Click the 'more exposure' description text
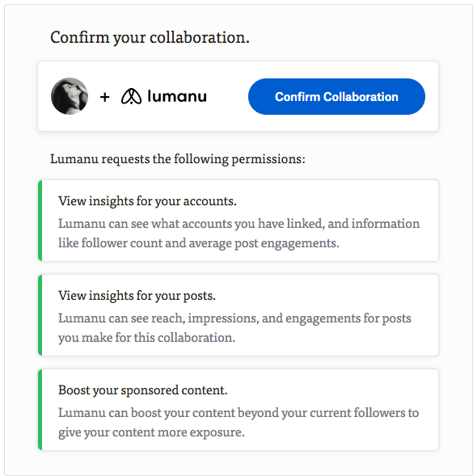473x476 pixels. point(239,423)
